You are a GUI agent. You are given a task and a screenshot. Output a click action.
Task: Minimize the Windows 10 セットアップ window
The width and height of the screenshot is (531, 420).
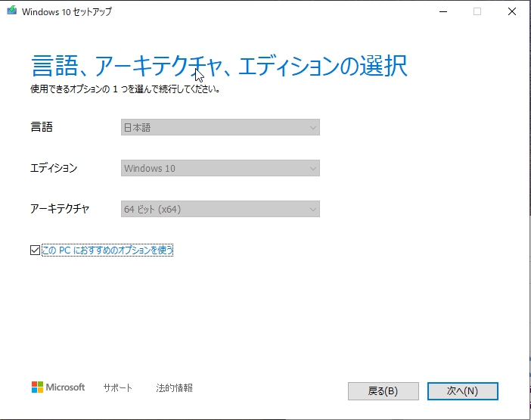[x=443, y=11]
